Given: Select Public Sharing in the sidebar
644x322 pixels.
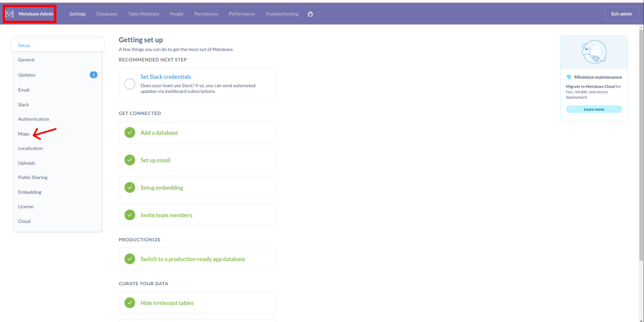Looking at the screenshot, I should pyautogui.click(x=32, y=177).
